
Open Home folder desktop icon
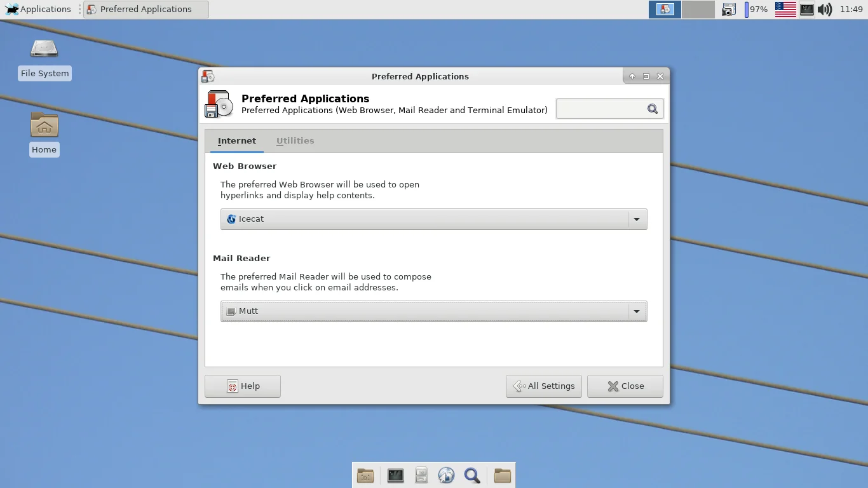tap(44, 134)
